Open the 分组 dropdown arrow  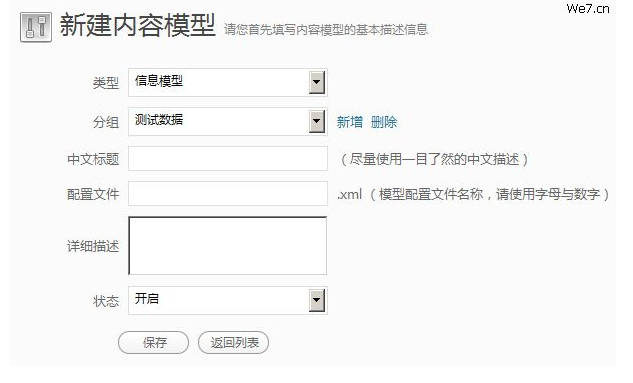click(317, 121)
